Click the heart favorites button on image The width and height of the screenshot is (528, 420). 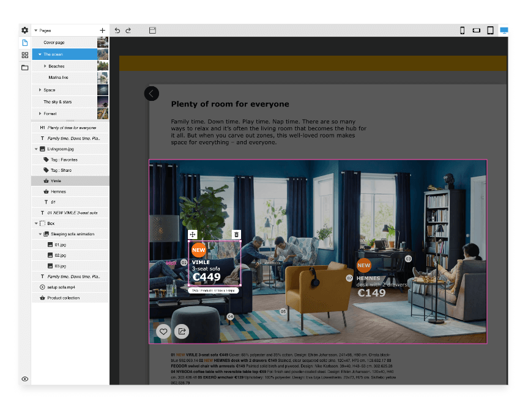(163, 331)
